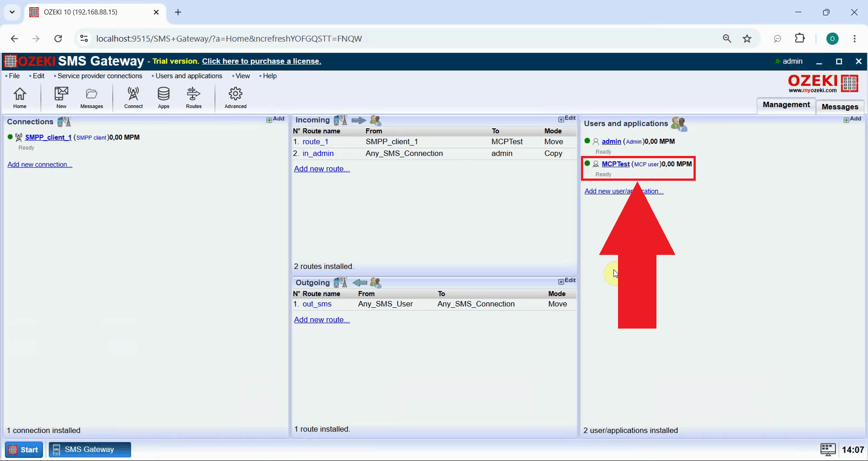Click the keyboard icon next to the clock
This screenshot has width=868, height=461.
(828, 449)
